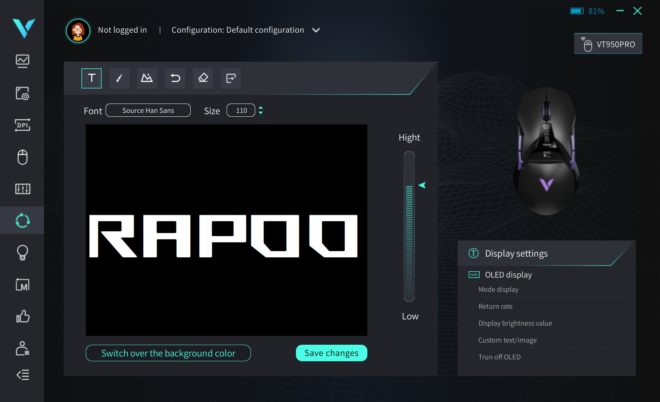This screenshot has width=660, height=402.
Task: Select the Text tool in toolbar
Action: pyautogui.click(x=91, y=78)
